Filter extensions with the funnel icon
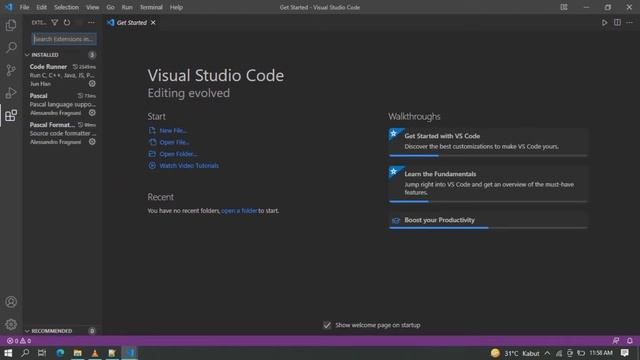Screen dimensions: 640x360 tap(55, 22)
